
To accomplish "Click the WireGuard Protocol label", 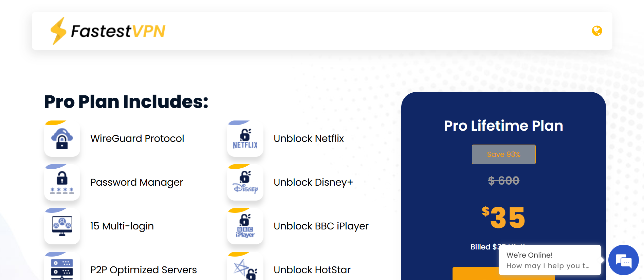I will tap(137, 138).
